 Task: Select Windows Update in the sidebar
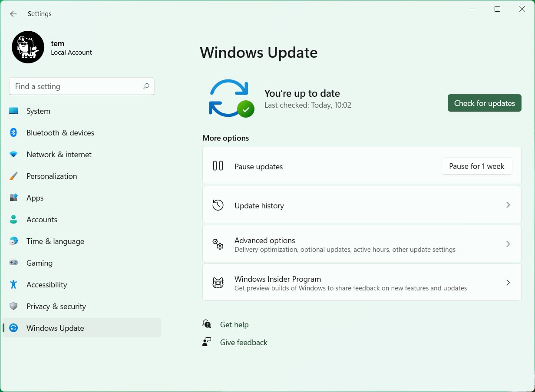pyautogui.click(x=82, y=328)
